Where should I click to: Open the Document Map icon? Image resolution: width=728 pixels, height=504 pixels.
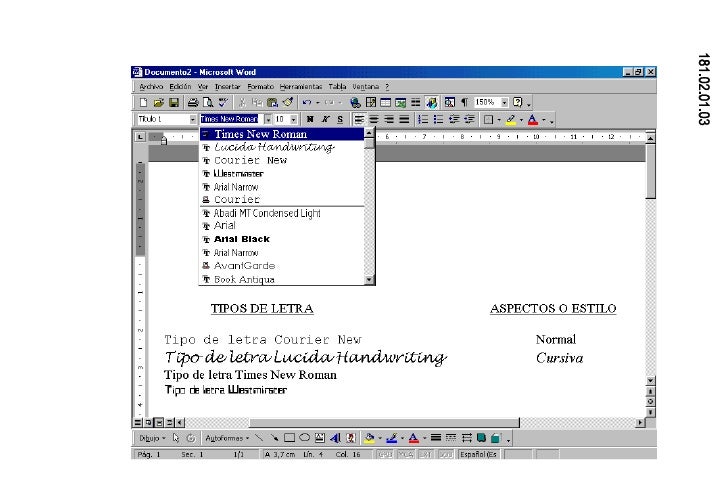point(449,103)
